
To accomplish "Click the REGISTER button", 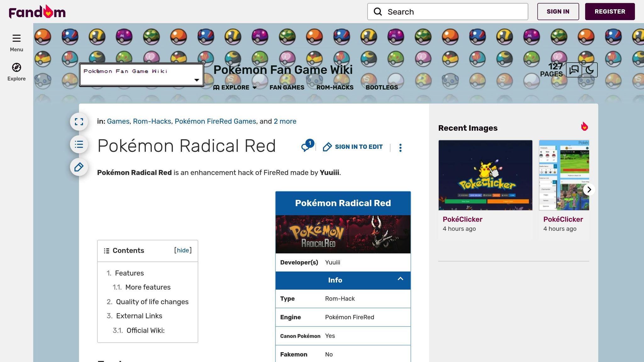I will tap(610, 11).
